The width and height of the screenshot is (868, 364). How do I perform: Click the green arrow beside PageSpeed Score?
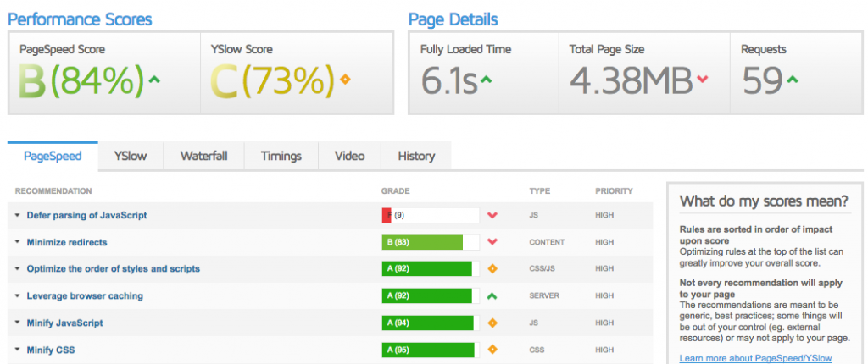(x=154, y=80)
